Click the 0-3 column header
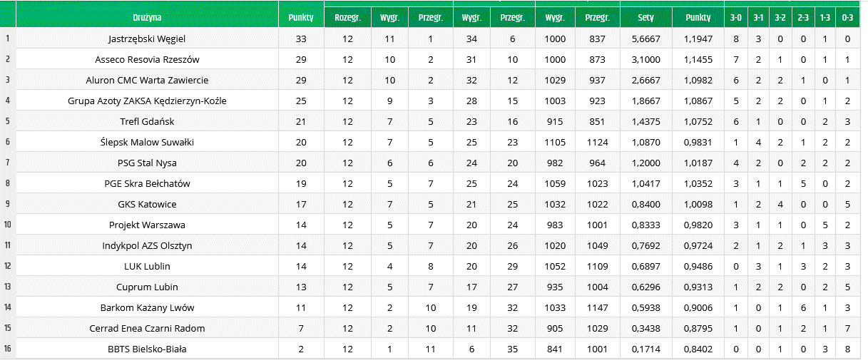 click(847, 17)
